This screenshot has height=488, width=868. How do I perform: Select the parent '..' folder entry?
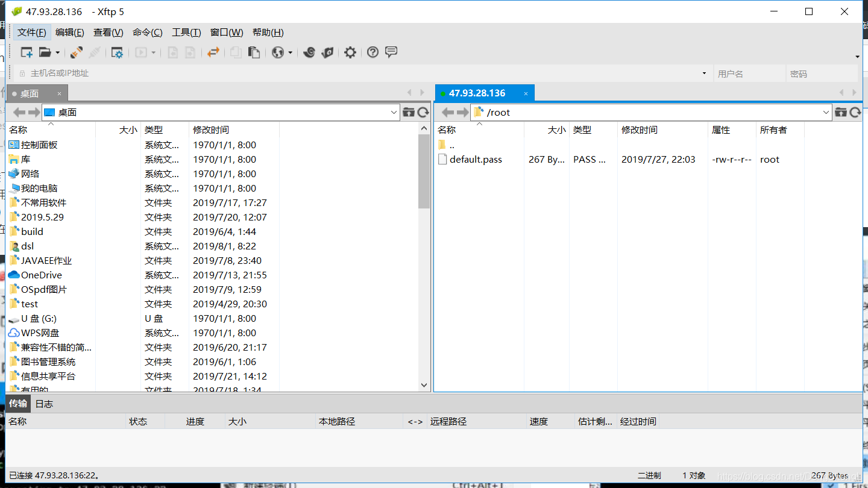(451, 145)
